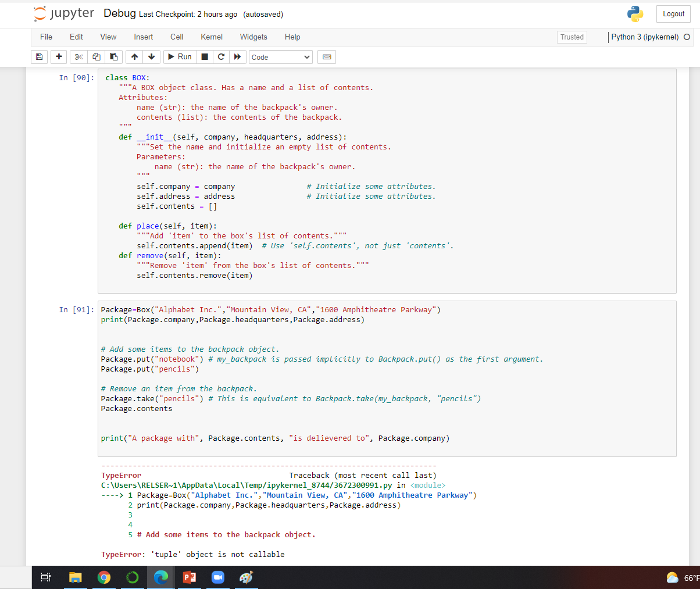This screenshot has width=700, height=589.
Task: Copy selected cells using the toolbar icon
Action: (97, 57)
